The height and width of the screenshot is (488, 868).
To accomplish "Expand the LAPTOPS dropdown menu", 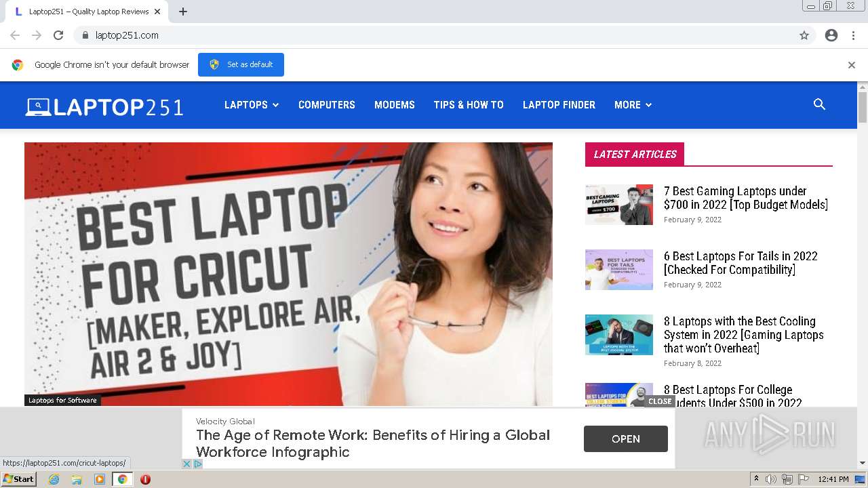I will (x=252, y=105).
